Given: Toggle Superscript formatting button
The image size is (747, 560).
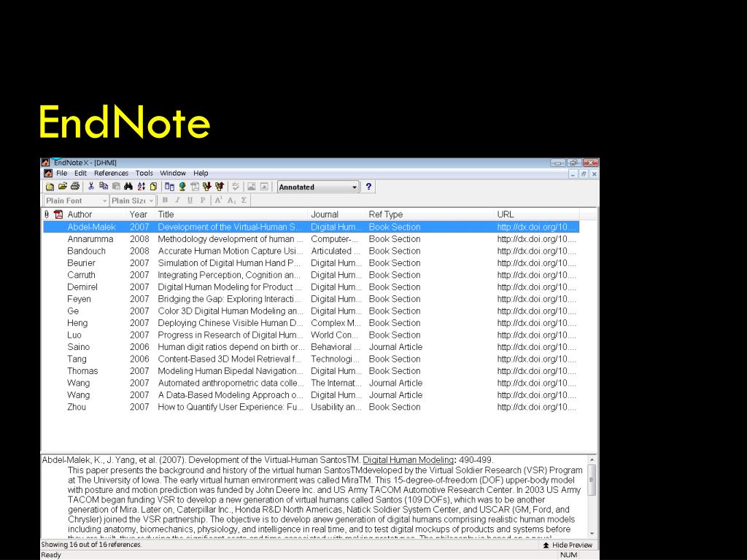Looking at the screenshot, I should [218, 201].
